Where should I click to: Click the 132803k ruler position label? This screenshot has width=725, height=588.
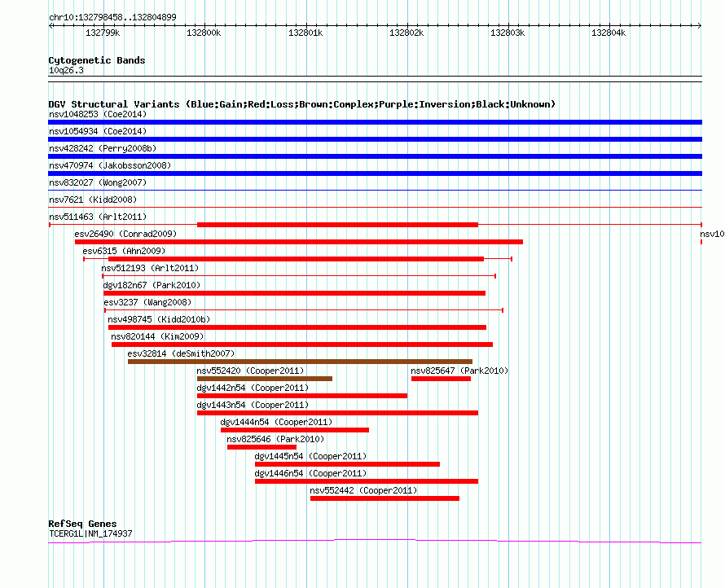click(x=507, y=33)
